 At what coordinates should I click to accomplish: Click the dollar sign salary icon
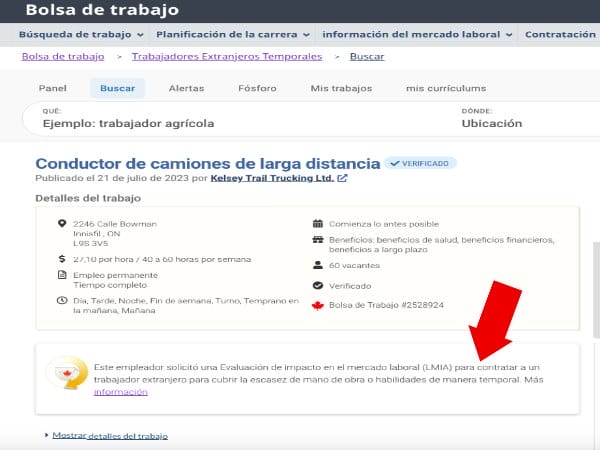62,257
